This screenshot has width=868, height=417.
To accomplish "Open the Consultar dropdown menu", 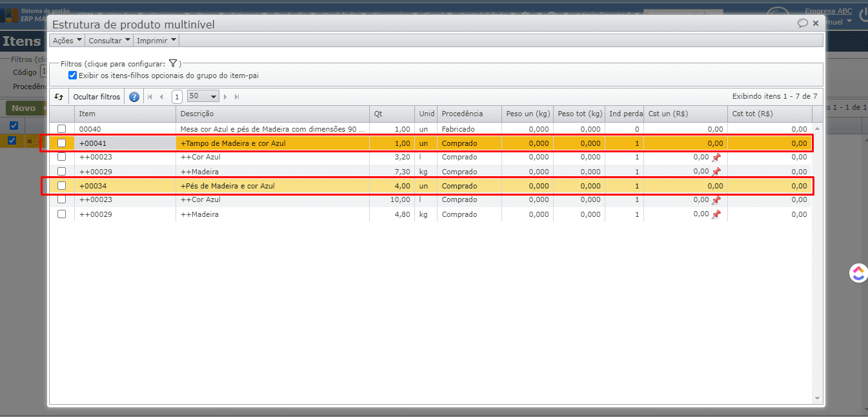I will pyautogui.click(x=109, y=41).
